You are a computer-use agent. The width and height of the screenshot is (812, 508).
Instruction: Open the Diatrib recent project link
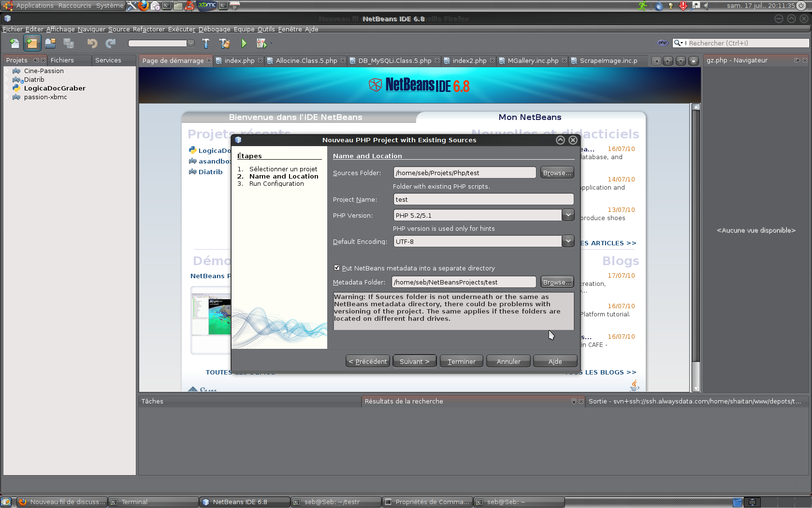210,172
